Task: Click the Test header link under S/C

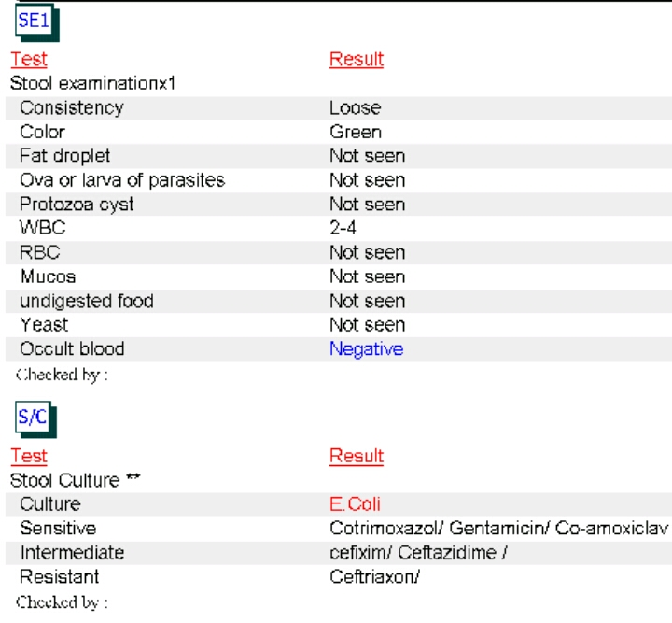Action: (29, 456)
